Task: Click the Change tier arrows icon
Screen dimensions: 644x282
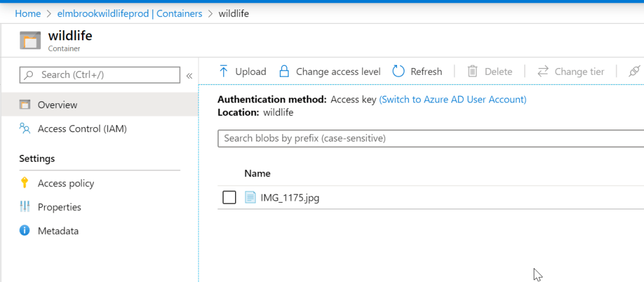Action: click(x=543, y=72)
